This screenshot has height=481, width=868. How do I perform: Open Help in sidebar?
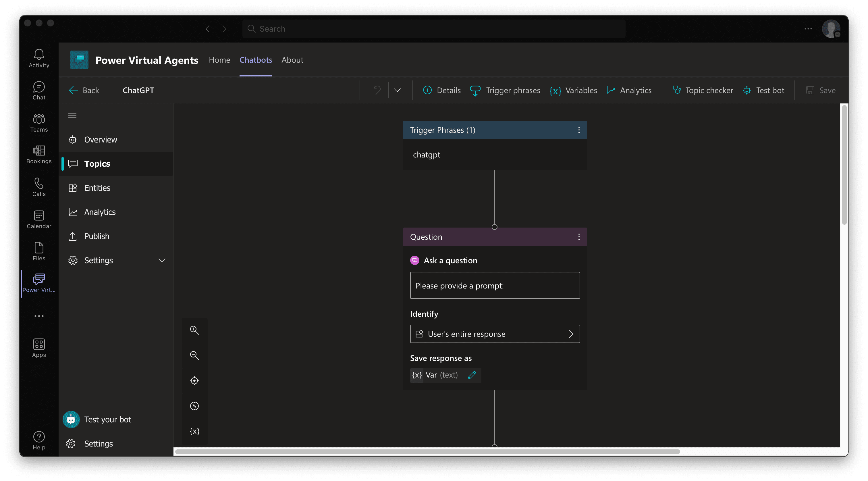[39, 440]
